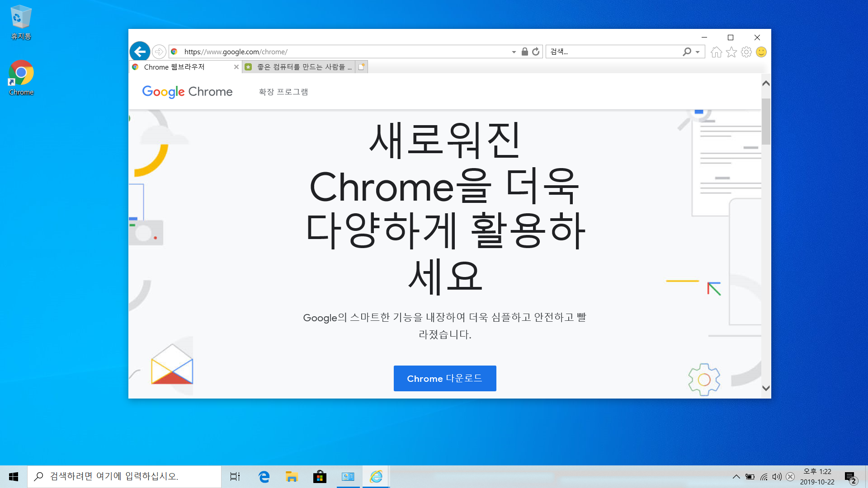
Task: Maximize the Internet Explorer window
Action: click(x=731, y=38)
